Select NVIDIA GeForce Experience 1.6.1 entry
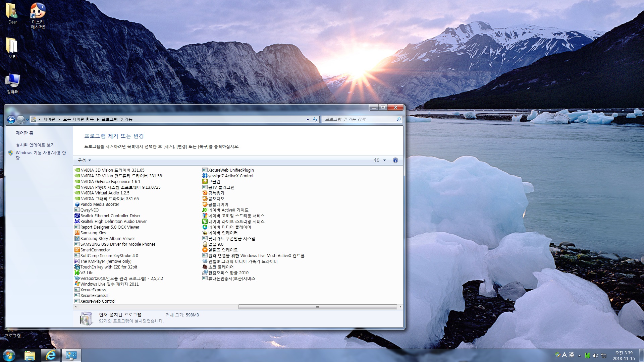This screenshot has width=644, height=362. (107, 182)
